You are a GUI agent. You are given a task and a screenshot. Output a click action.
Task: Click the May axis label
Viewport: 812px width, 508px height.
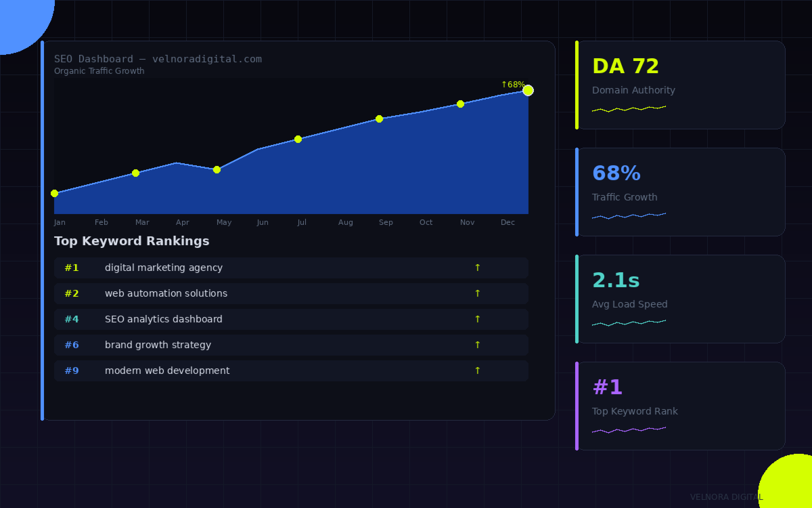point(224,222)
